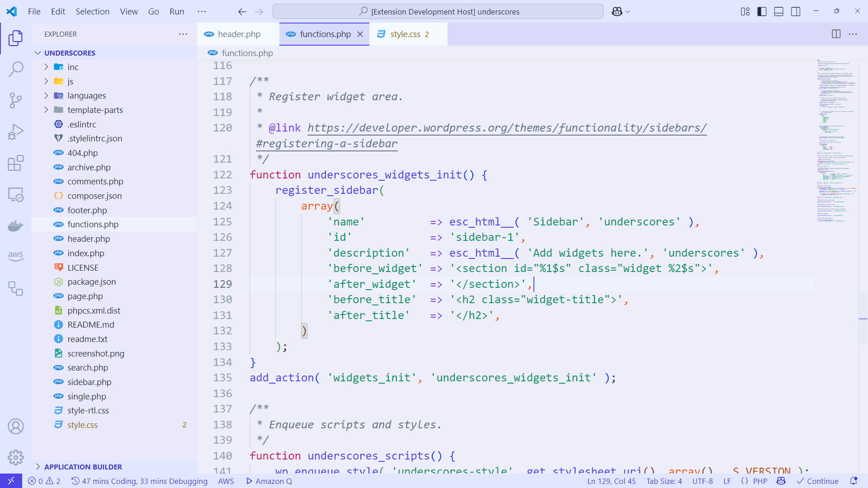Open Remote Explorer in activity bar

(x=16, y=195)
